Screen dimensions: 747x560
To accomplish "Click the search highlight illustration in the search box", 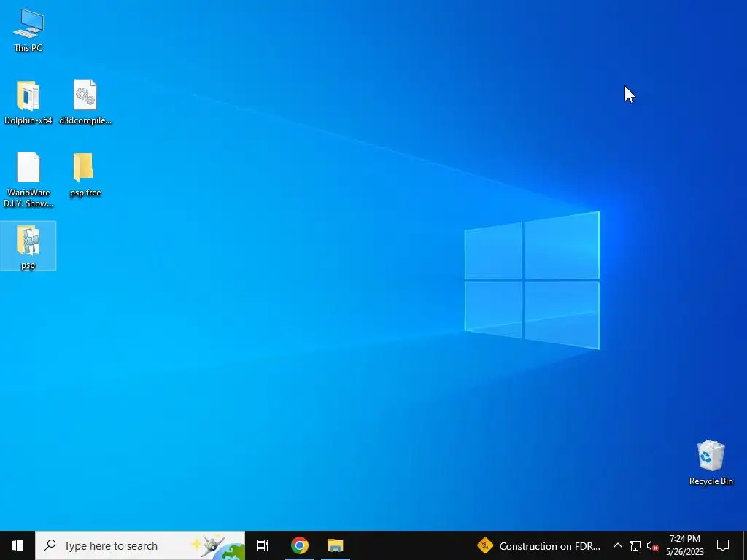I will point(217,545).
